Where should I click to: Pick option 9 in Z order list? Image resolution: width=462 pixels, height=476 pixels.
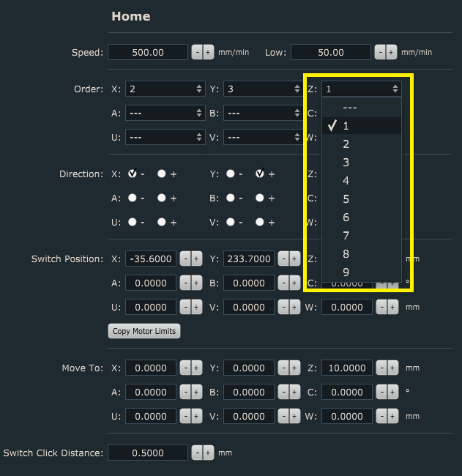coord(346,272)
